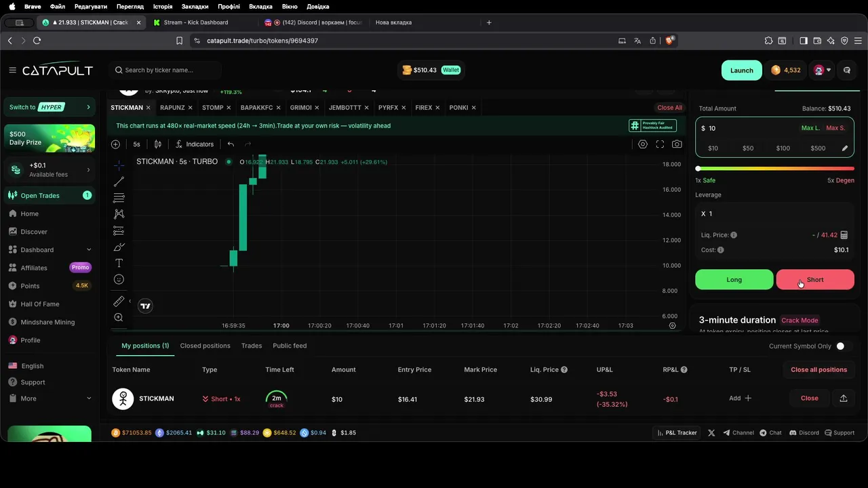
Task: Select the horizontal lines drawing tool
Action: point(119,198)
